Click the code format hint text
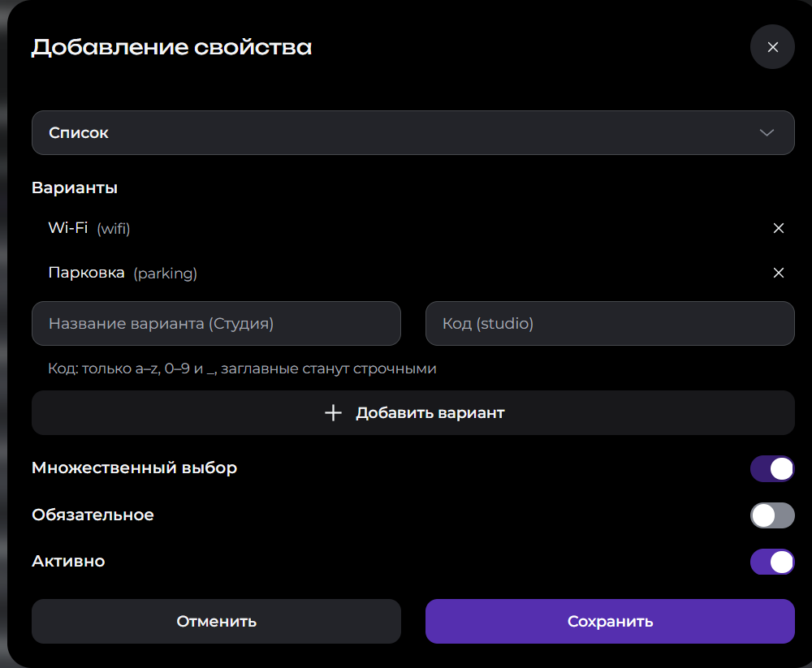 242,368
